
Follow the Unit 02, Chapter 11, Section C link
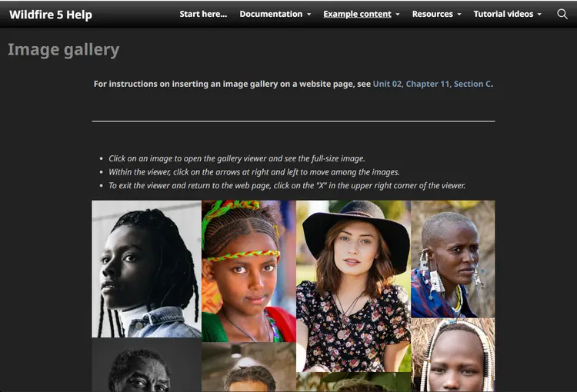click(x=432, y=84)
